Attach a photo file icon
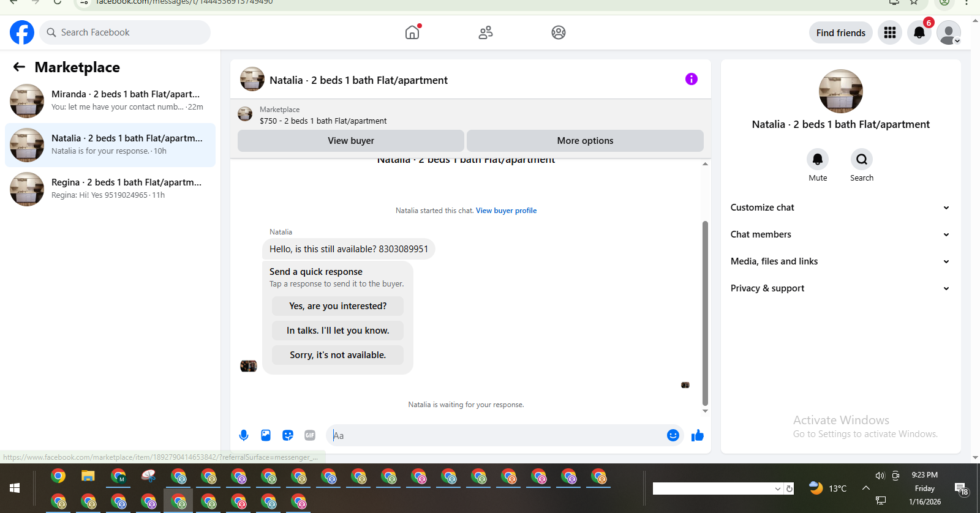The width and height of the screenshot is (980, 513). point(266,435)
